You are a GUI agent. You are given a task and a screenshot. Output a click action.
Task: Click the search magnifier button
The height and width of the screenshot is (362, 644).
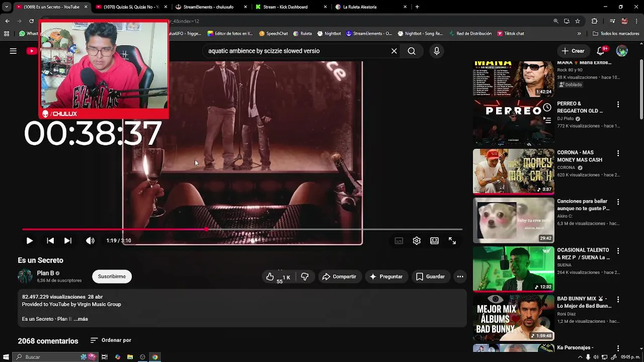412,51
